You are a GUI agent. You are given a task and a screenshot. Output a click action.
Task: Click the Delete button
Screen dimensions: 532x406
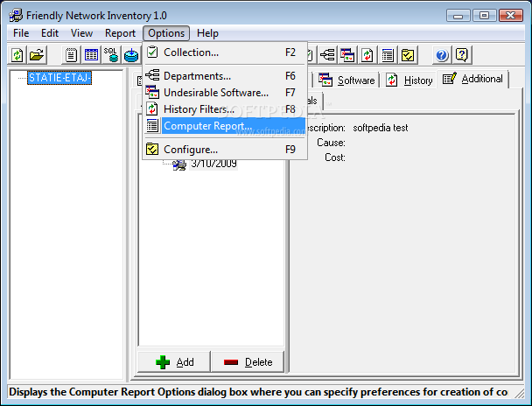[248, 362]
